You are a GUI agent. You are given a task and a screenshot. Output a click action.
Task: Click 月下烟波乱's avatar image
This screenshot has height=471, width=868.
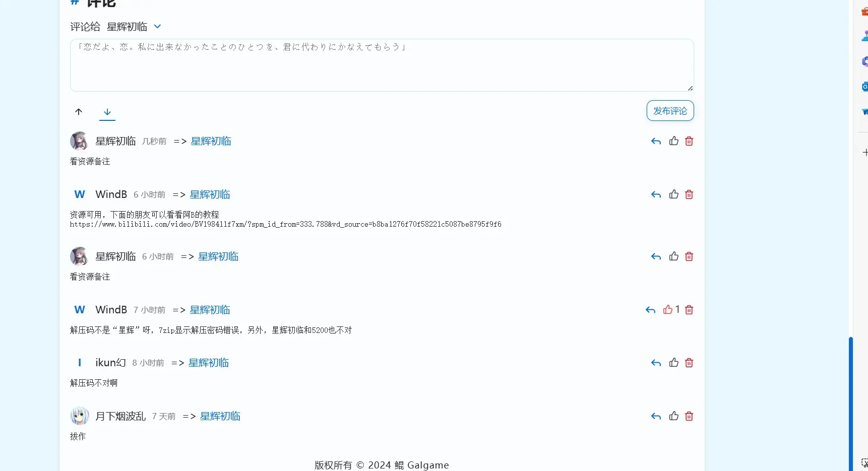click(80, 416)
